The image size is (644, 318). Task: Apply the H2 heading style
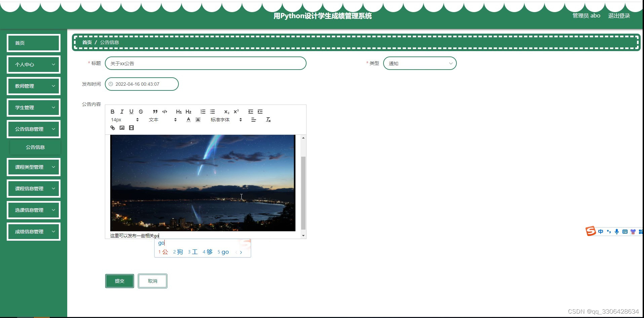pyautogui.click(x=188, y=112)
